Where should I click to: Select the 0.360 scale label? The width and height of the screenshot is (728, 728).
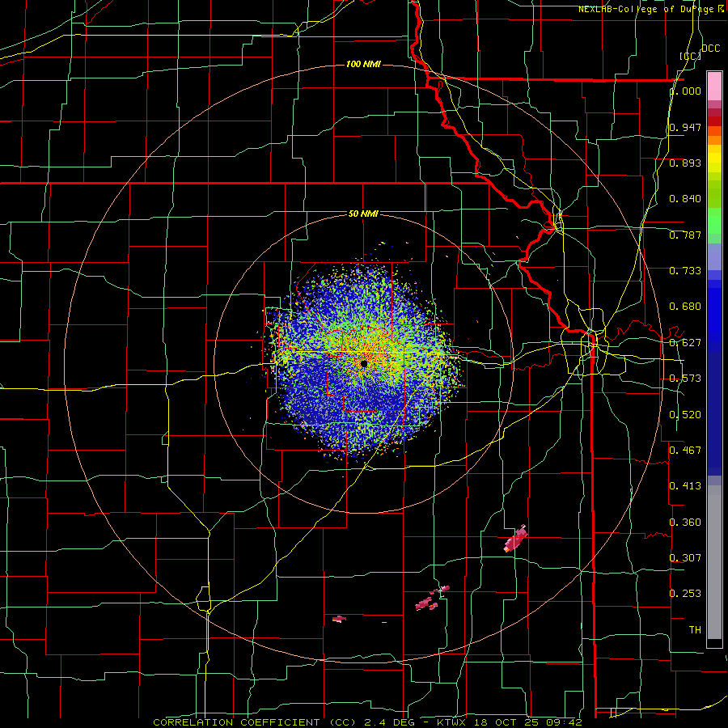pyautogui.click(x=685, y=523)
